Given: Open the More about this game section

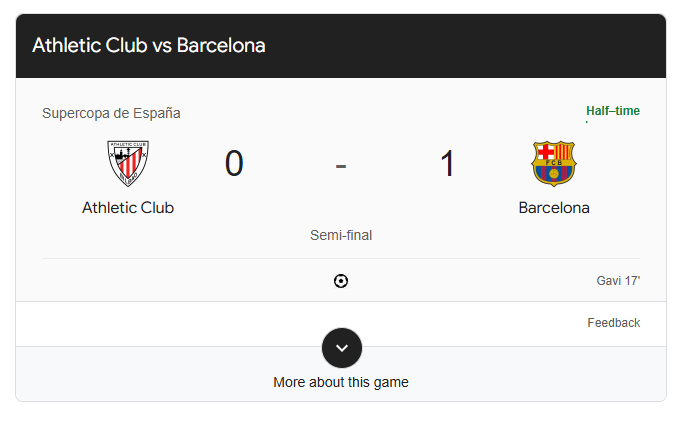Looking at the screenshot, I should [341, 382].
